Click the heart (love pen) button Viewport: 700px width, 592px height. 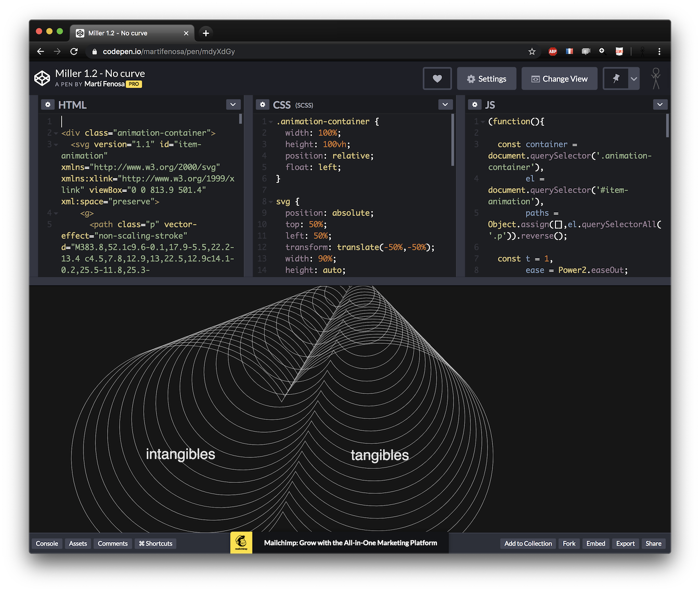pyautogui.click(x=437, y=78)
